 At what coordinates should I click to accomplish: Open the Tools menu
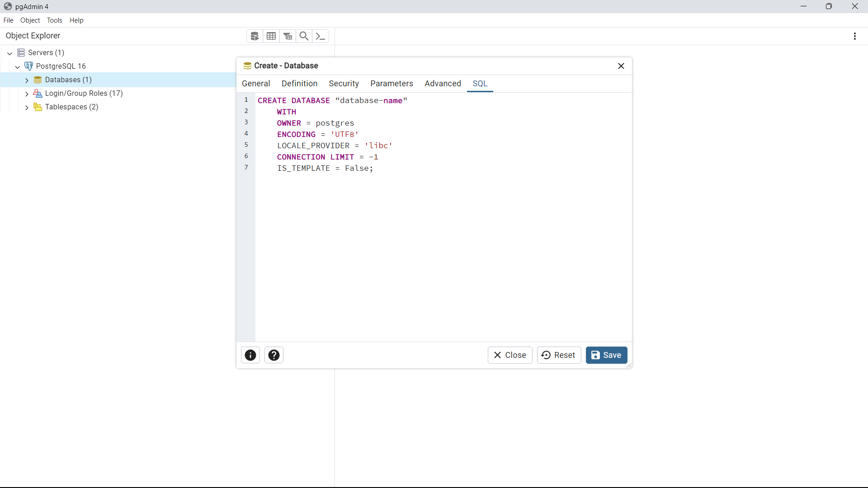[x=55, y=20]
